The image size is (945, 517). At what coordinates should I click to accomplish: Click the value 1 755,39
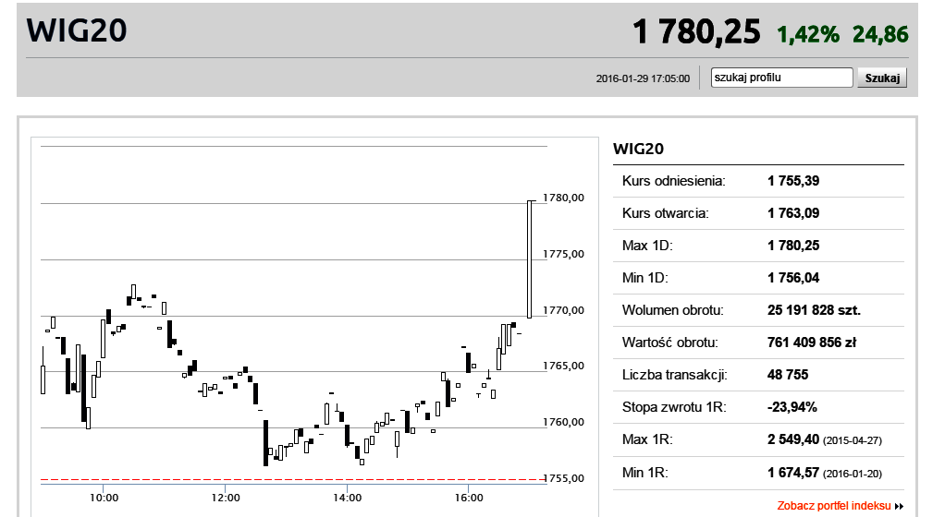coord(793,181)
